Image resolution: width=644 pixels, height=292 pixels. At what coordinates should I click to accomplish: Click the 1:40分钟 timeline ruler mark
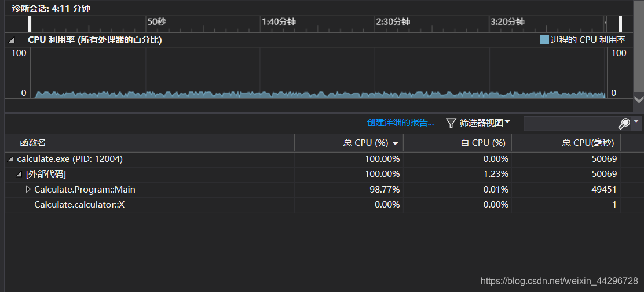pyautogui.click(x=279, y=22)
